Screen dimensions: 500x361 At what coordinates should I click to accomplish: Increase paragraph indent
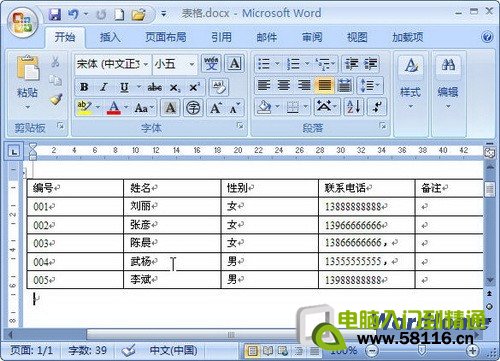[370, 64]
